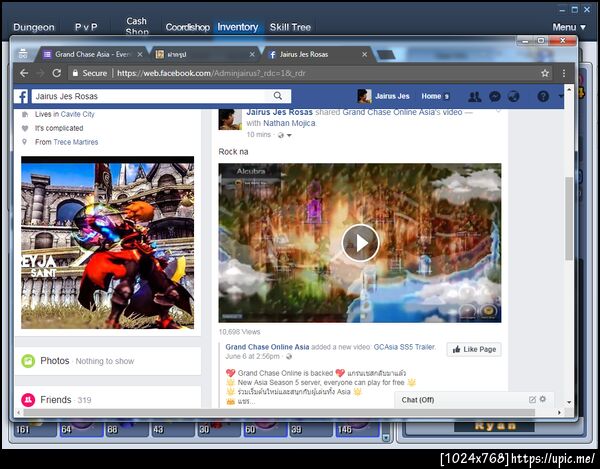The height and width of the screenshot is (469, 600).
Task: Close the Grand Chase Asia tab
Action: [140, 55]
